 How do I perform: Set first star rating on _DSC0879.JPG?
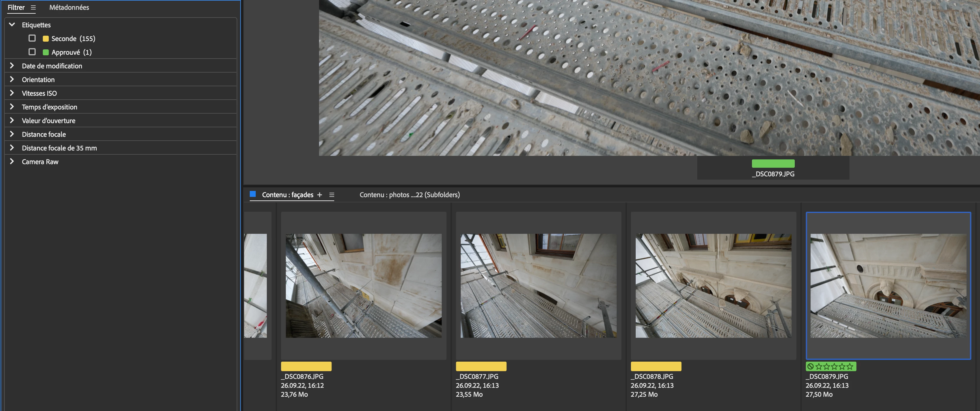click(x=819, y=366)
